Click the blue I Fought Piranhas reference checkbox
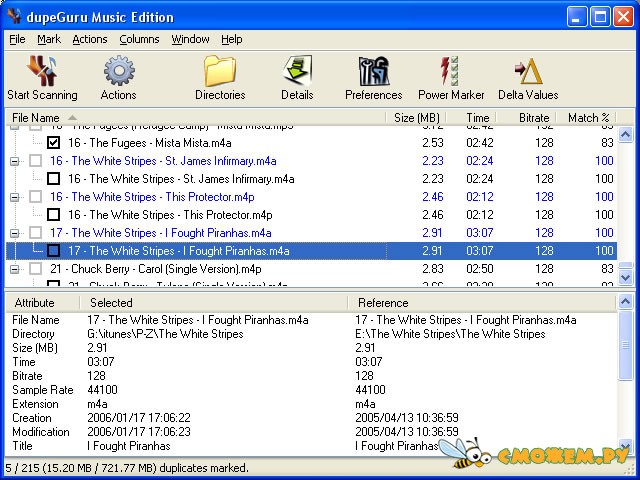The image size is (640, 480). tap(36, 233)
